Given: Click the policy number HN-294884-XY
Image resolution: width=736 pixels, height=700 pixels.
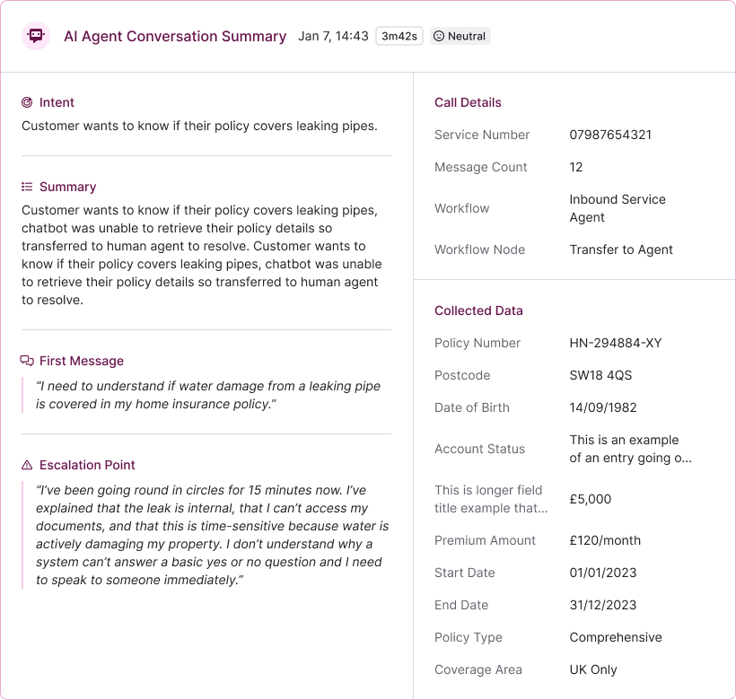Looking at the screenshot, I should 616,343.
